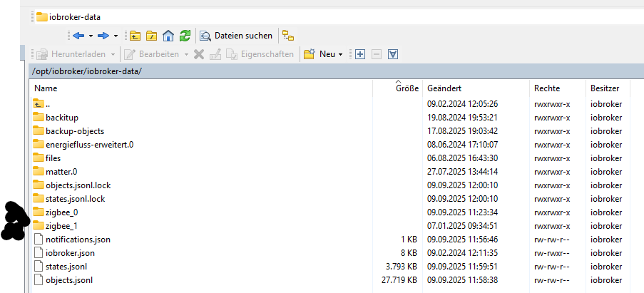The image size is (644, 293).
Task: Click the notifications.json file icon
Action: (39, 240)
